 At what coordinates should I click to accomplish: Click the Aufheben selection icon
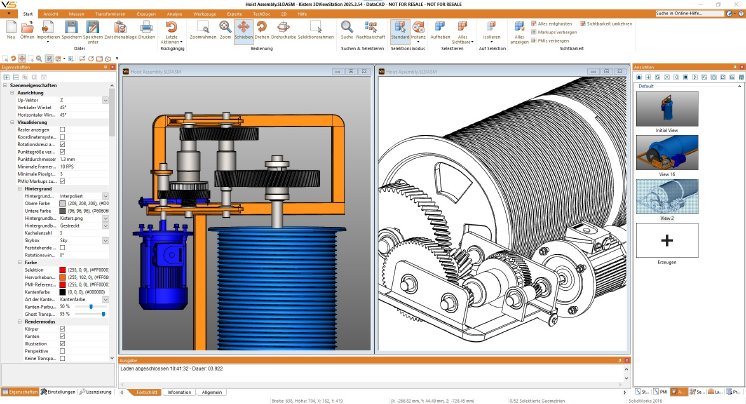coord(441,27)
